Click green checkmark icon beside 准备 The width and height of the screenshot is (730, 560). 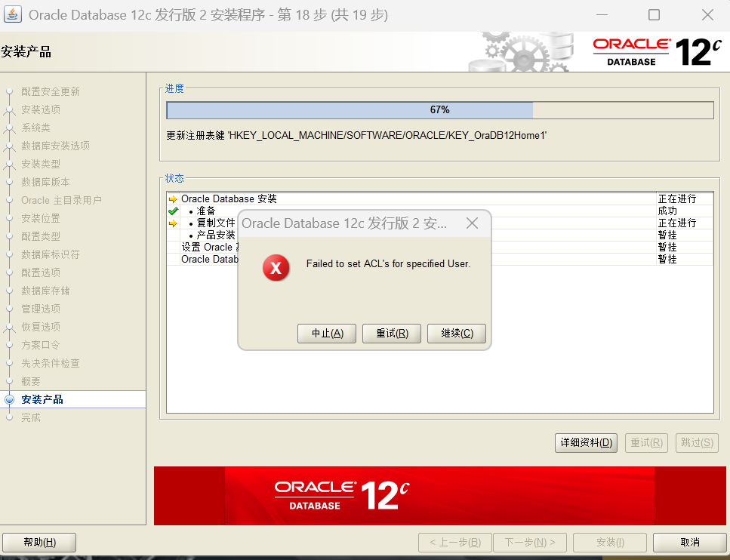[x=173, y=211]
